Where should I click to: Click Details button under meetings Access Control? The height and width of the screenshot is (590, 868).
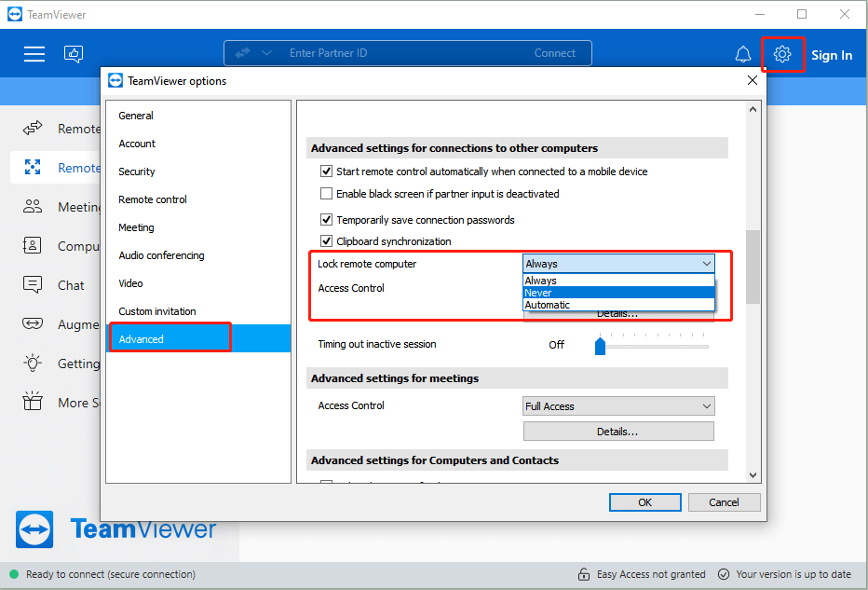coord(618,432)
